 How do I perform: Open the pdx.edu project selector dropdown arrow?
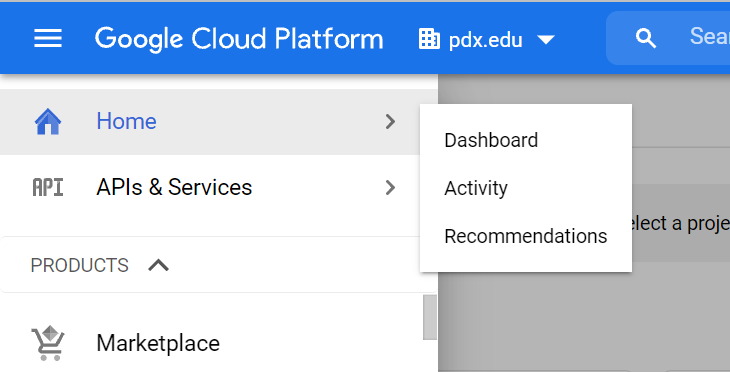[546, 40]
